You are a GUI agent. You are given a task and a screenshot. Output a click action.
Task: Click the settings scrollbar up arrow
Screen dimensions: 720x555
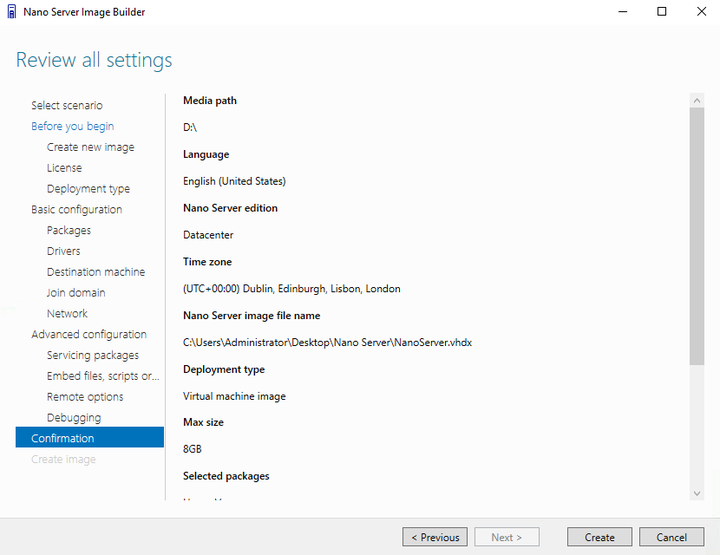point(697,100)
